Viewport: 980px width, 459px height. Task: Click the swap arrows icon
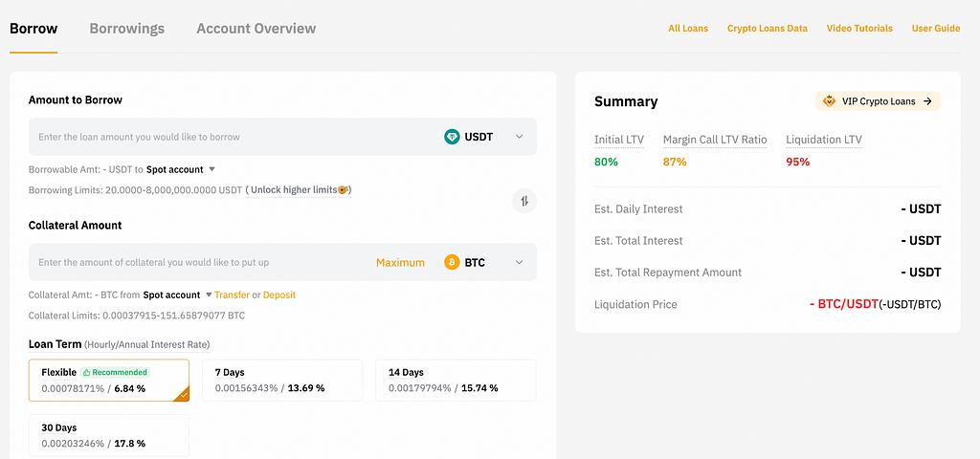(x=524, y=201)
